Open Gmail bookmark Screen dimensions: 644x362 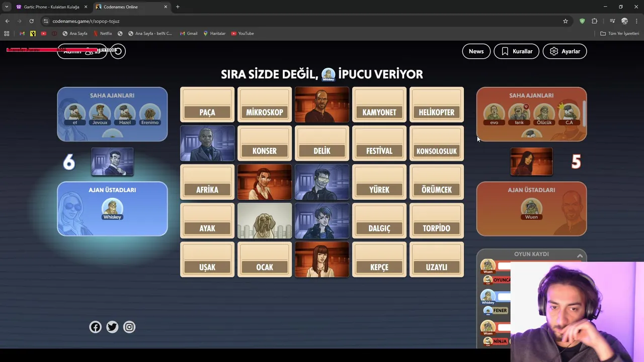click(189, 33)
